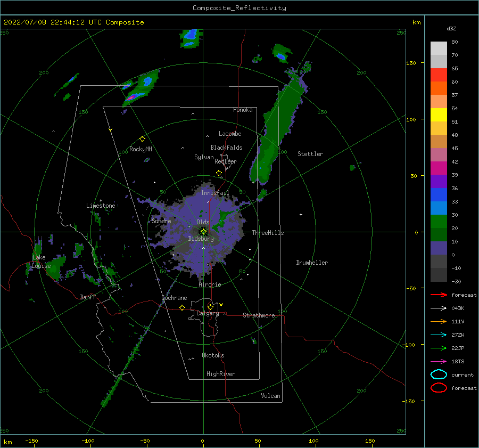Viewport: 479px width, 448px height.
Task: Click the 100 label on the bottom axis
Action: click(x=313, y=441)
